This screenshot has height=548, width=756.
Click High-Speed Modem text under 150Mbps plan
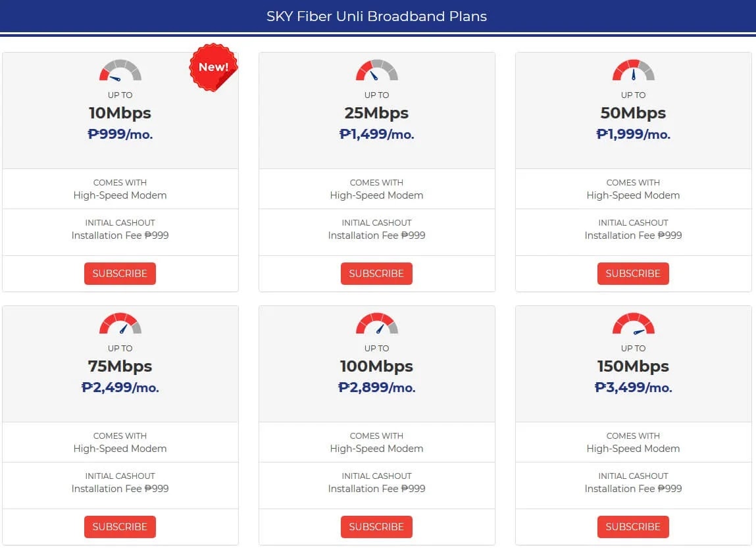[x=633, y=448]
